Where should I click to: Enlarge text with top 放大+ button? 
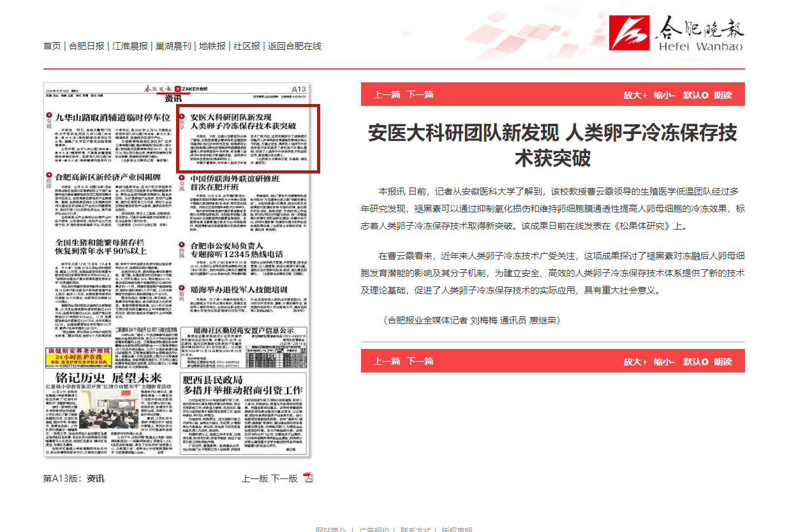pos(635,95)
